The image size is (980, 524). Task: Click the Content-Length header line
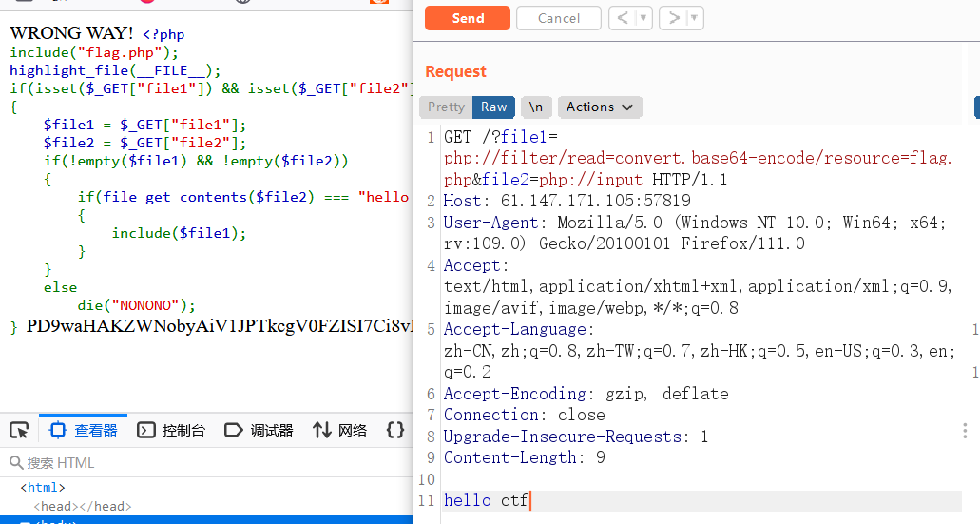pos(525,457)
